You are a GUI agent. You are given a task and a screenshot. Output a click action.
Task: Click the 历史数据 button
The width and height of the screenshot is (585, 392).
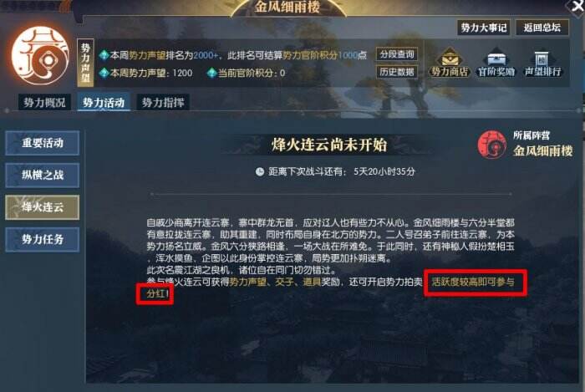tap(397, 72)
